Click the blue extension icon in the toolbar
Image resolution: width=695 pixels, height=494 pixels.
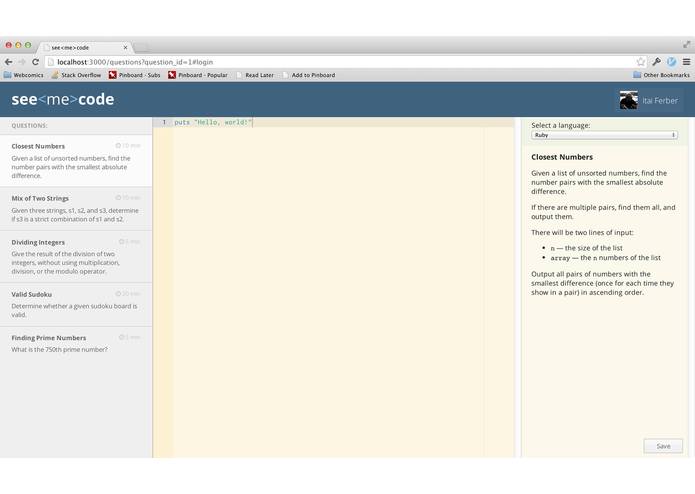[x=672, y=62]
